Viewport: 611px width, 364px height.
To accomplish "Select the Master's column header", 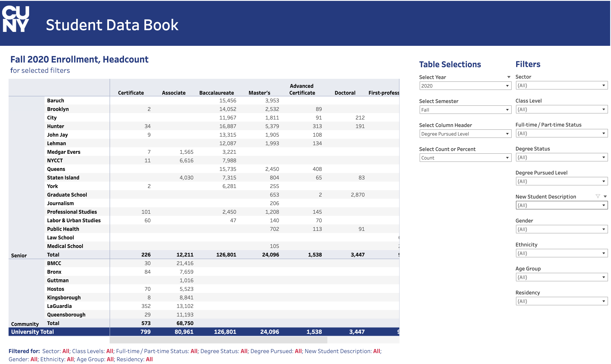I will pyautogui.click(x=259, y=93).
